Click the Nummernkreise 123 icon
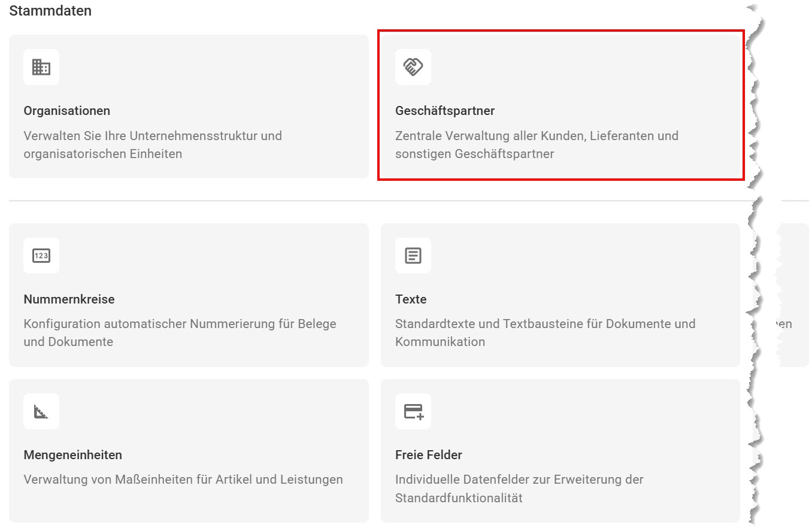This screenshot has height=528, width=812. pyautogui.click(x=41, y=256)
